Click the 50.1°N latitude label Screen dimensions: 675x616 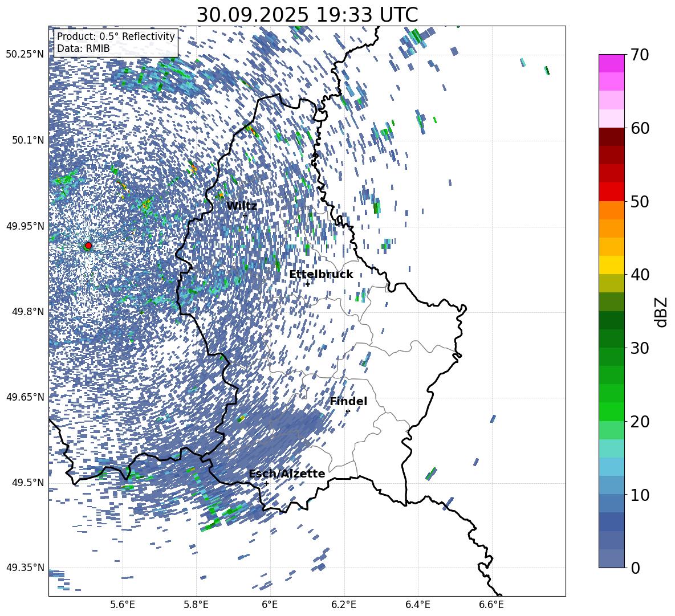click(27, 140)
